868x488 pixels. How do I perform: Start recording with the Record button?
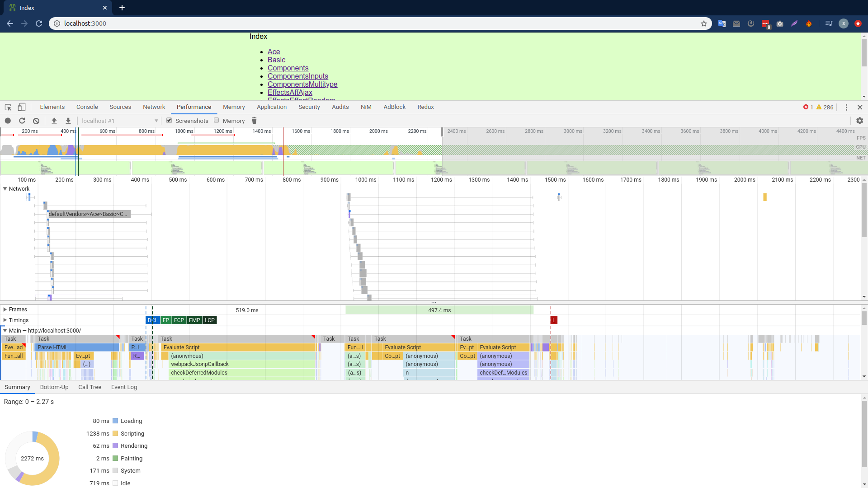point(8,121)
